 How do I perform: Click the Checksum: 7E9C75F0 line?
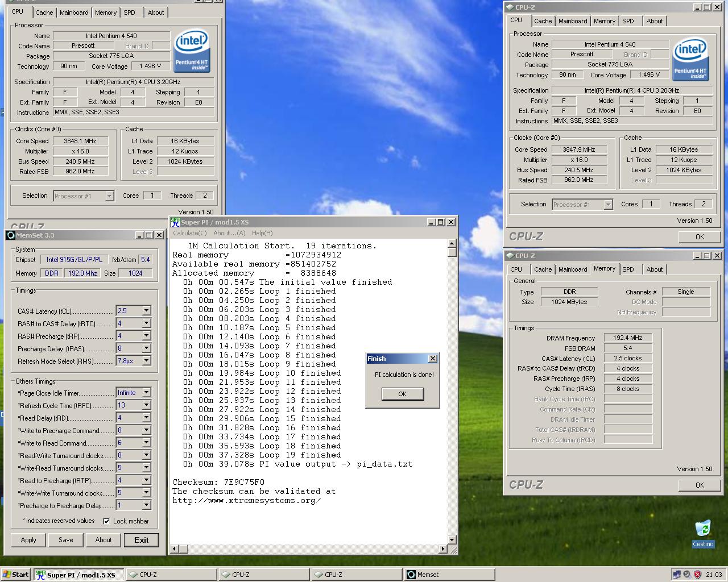218,482
